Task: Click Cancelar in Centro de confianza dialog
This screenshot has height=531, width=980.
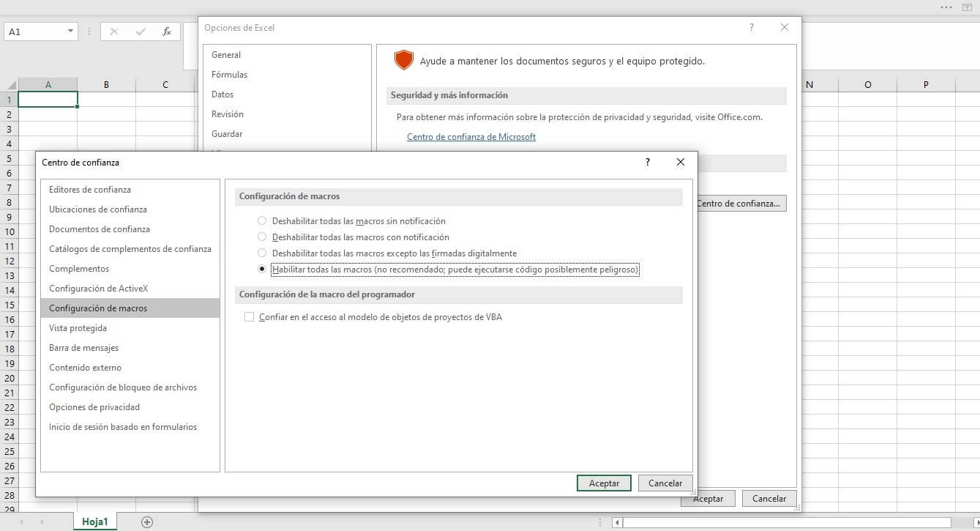Action: 665,483
